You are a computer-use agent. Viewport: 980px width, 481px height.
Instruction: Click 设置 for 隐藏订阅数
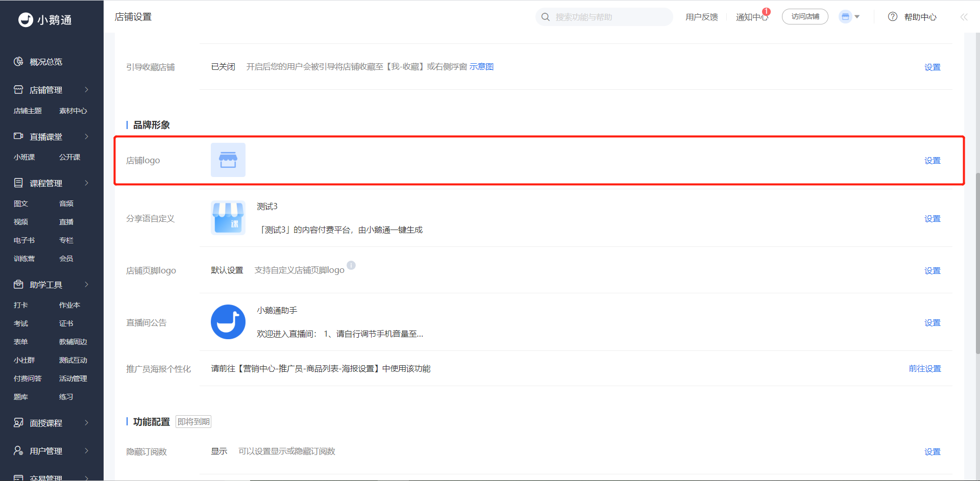(x=932, y=452)
